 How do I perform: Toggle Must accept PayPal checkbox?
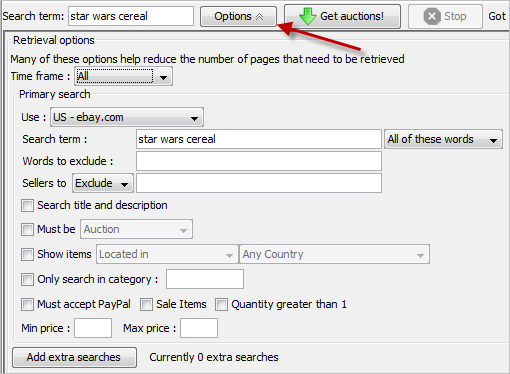click(27, 304)
